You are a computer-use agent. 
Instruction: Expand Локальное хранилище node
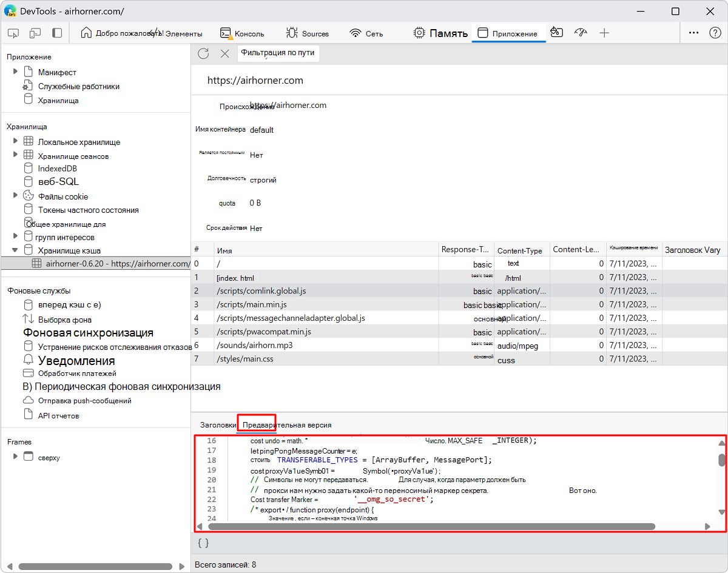pos(16,141)
